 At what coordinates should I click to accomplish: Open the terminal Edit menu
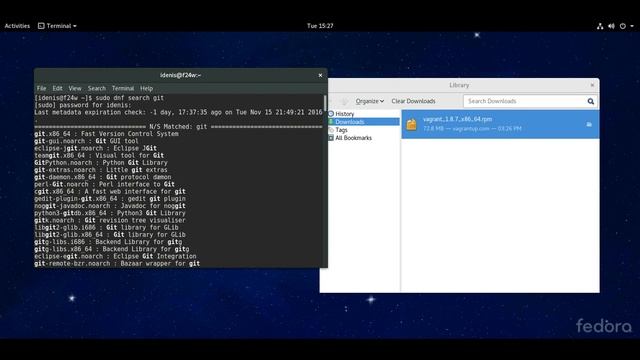[57, 88]
